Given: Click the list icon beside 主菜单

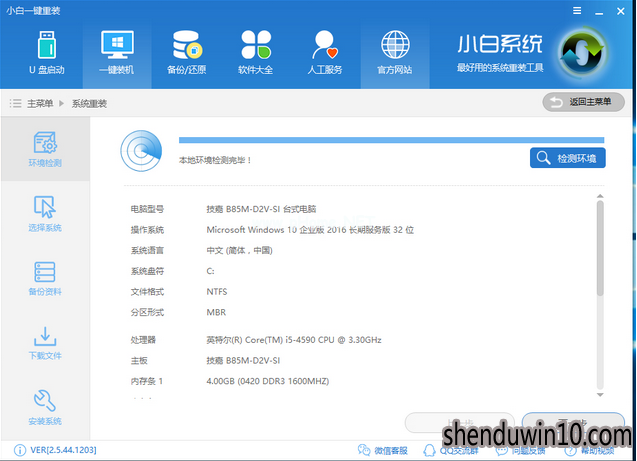Looking at the screenshot, I should pos(15,103).
